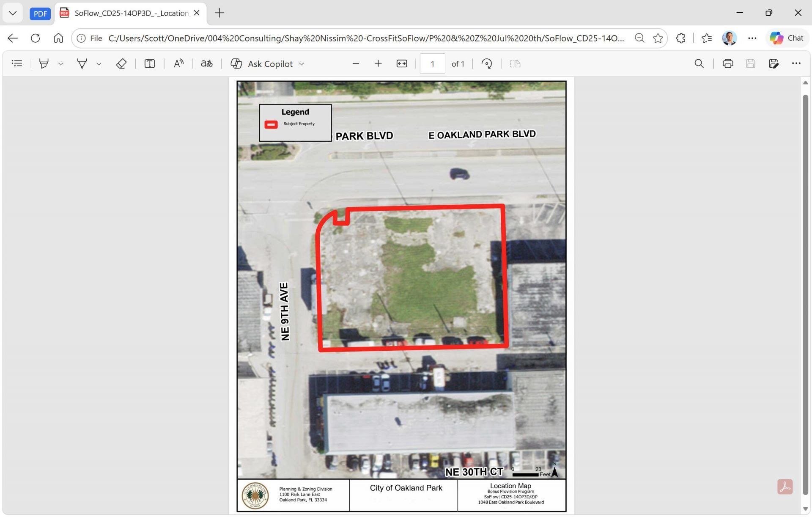Open the browser zoom indicator

tap(639, 38)
